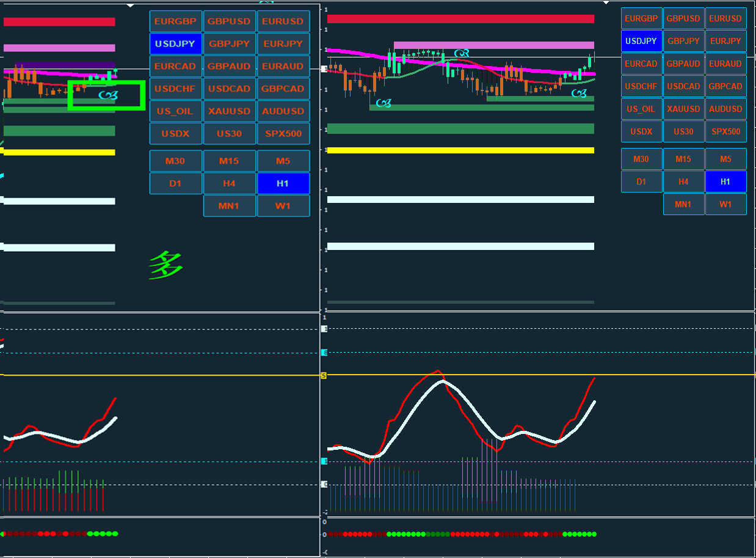Load USDCHF in the right chart
Image resolution: width=756 pixels, height=558 pixels.
(641, 86)
